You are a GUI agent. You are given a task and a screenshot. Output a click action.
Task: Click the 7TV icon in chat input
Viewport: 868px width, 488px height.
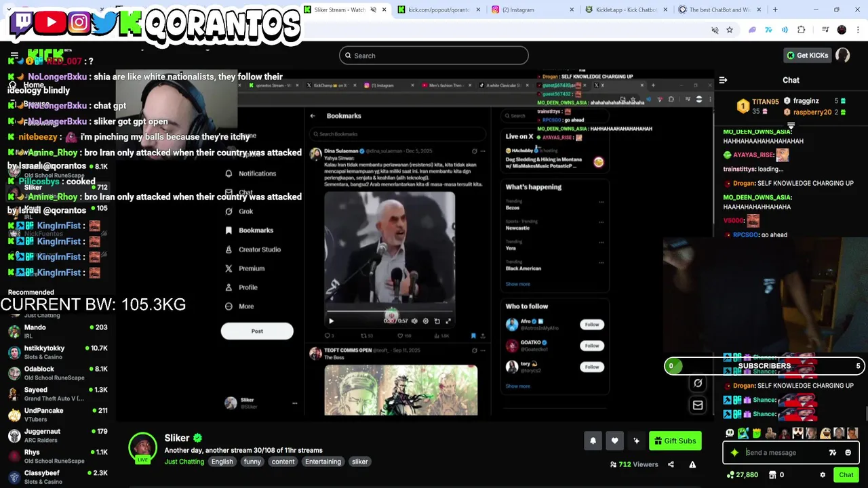pos(832,453)
